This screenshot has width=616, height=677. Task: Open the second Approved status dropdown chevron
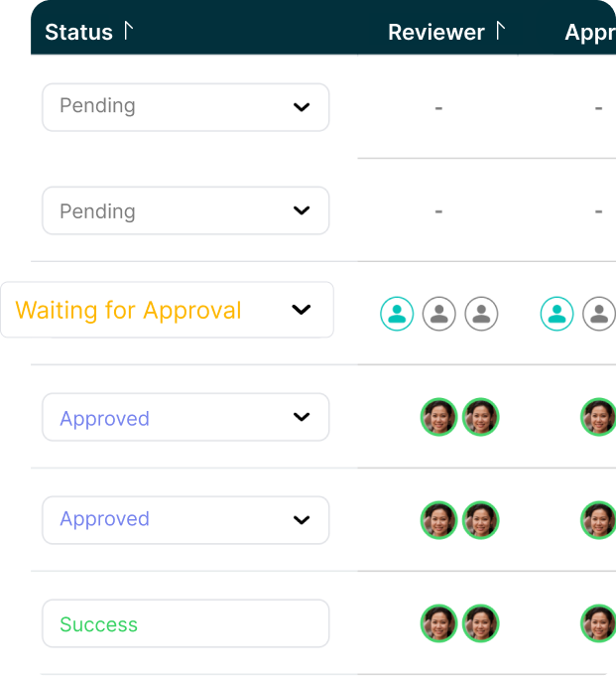[x=302, y=520]
